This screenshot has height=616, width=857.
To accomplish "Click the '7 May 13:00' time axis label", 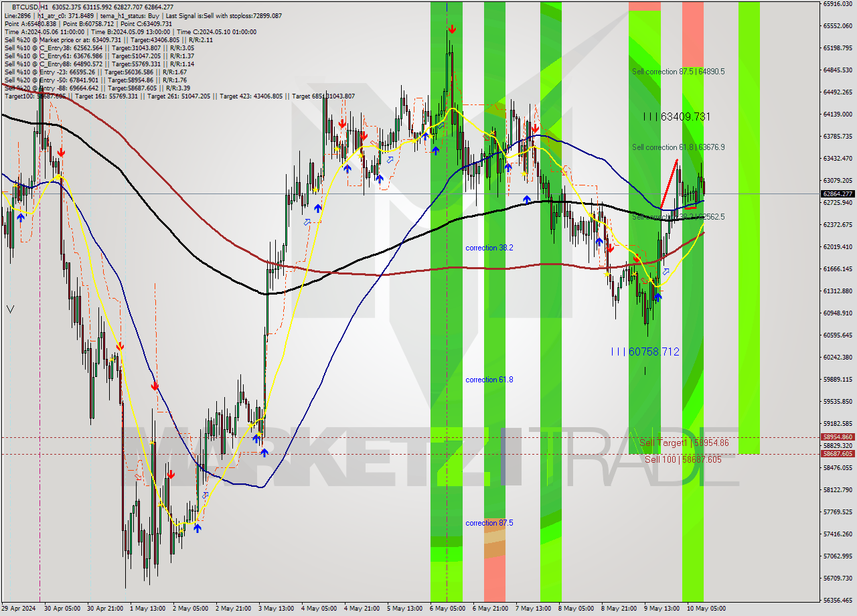I will point(534,609).
